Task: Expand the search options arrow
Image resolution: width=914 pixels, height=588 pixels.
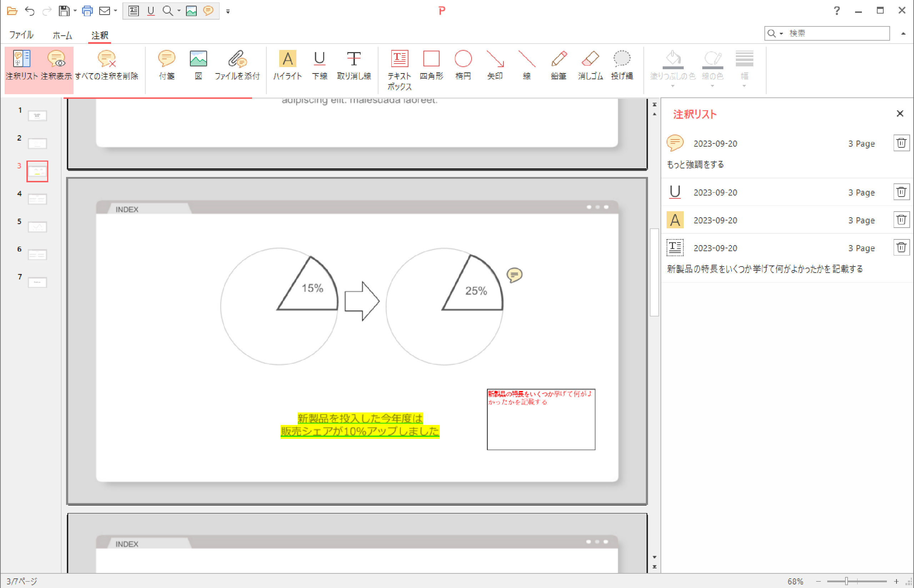Action: point(781,33)
